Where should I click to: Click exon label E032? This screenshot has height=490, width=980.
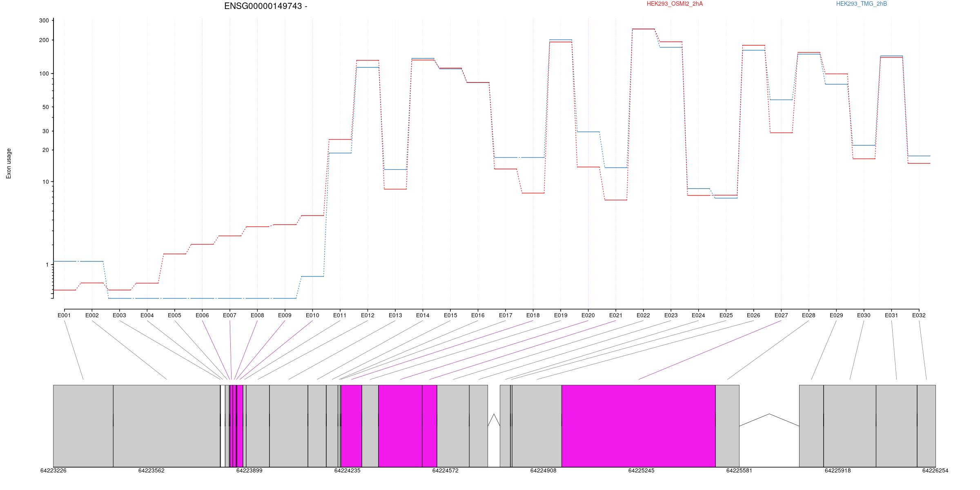coord(919,315)
